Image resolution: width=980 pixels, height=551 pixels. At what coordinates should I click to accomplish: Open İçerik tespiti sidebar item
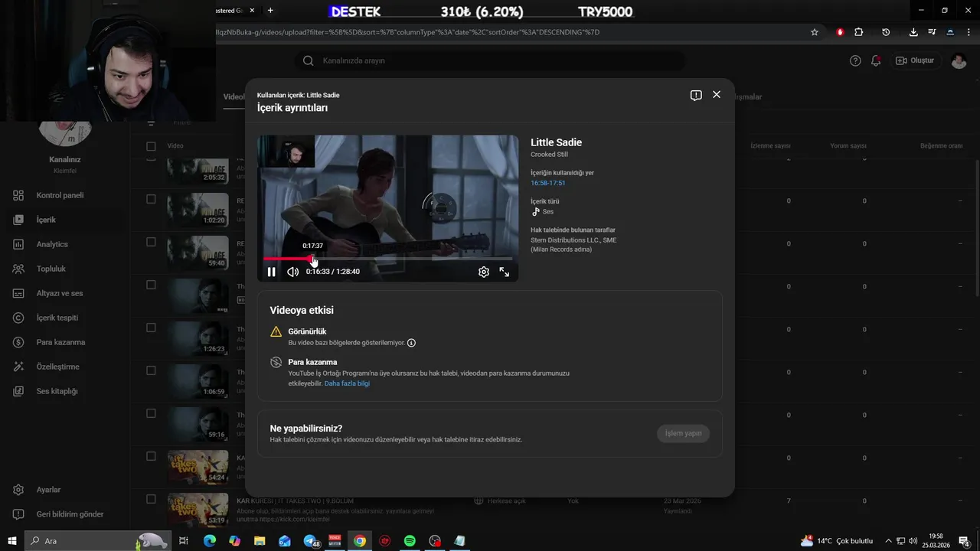57,318
